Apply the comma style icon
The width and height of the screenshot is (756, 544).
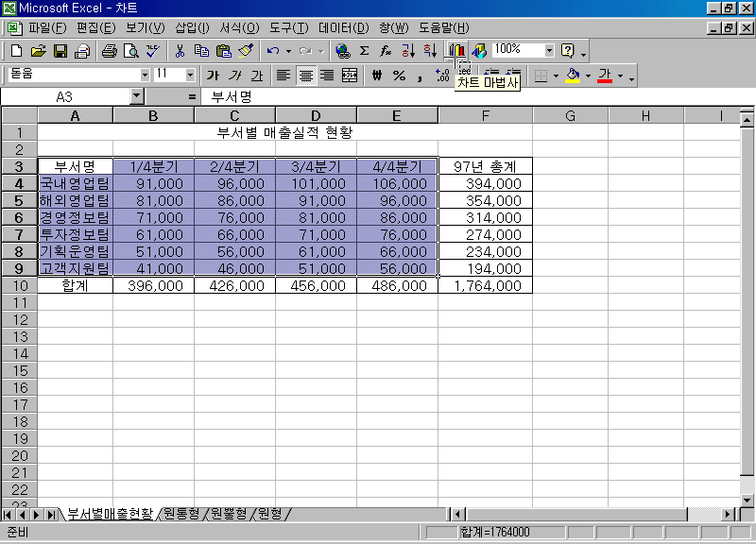[421, 76]
